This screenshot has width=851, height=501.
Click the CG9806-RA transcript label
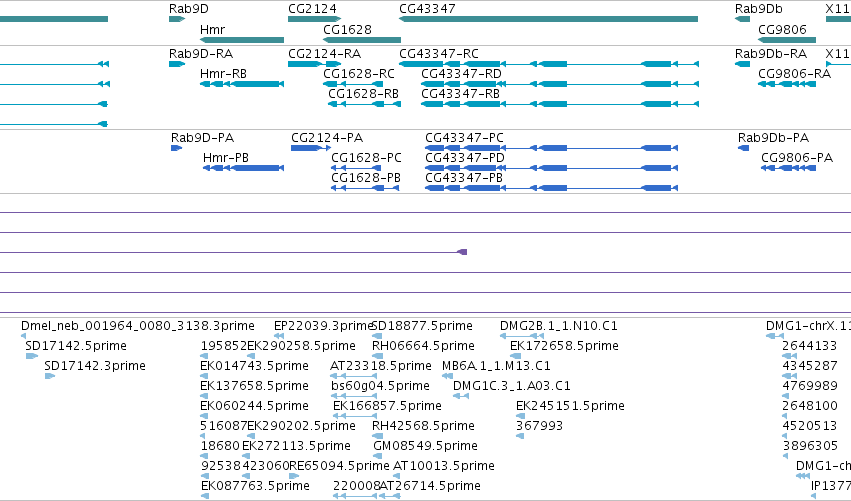[x=795, y=74]
